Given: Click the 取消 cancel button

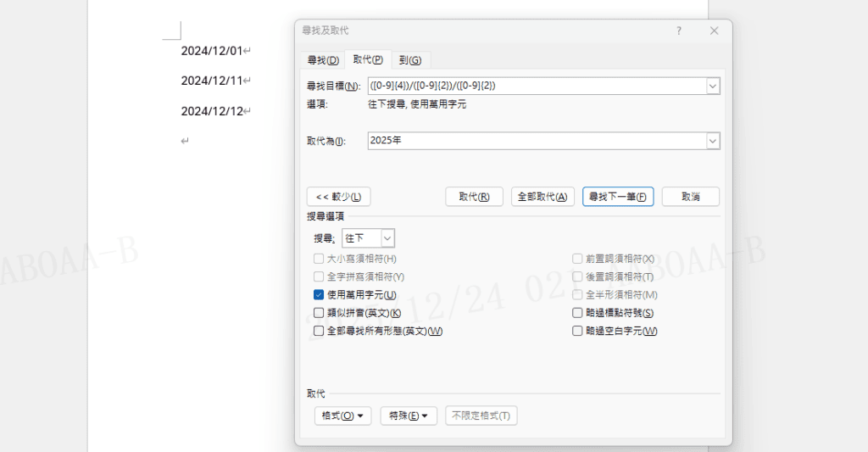Looking at the screenshot, I should tap(690, 197).
